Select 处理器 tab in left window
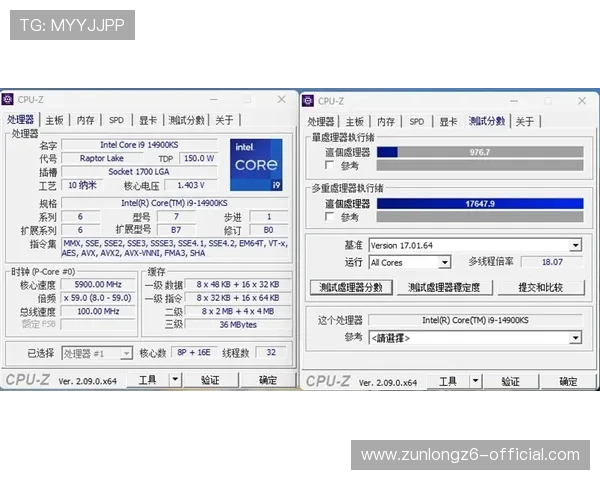The image size is (600, 480). [20, 119]
